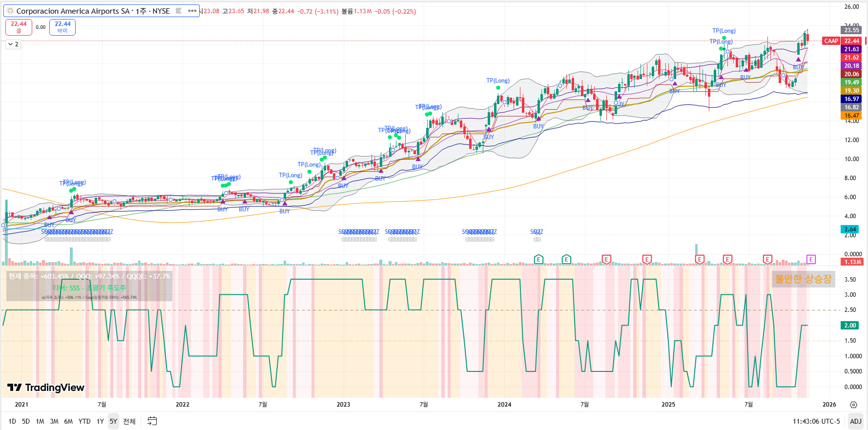Click the dark blue 16.97 axis label
868x430 pixels.
point(851,99)
